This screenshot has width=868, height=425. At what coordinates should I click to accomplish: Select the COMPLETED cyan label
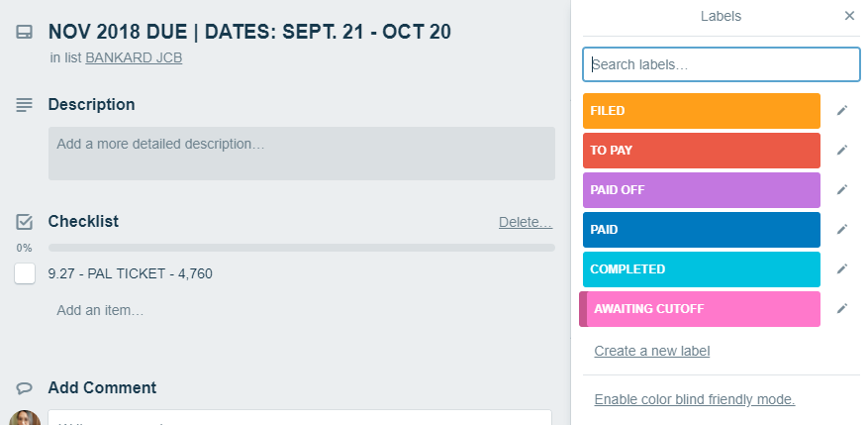click(702, 269)
